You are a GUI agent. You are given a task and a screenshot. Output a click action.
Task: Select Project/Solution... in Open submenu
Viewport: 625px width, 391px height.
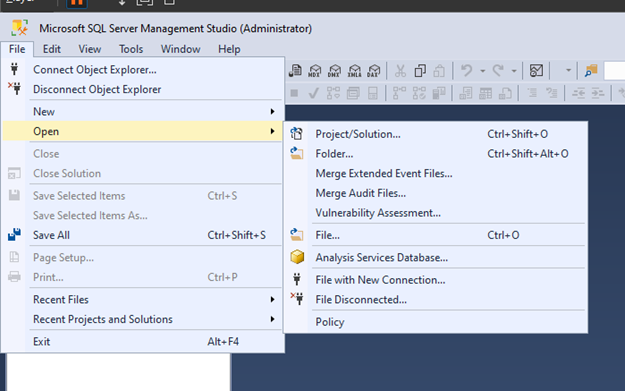pyautogui.click(x=435, y=134)
